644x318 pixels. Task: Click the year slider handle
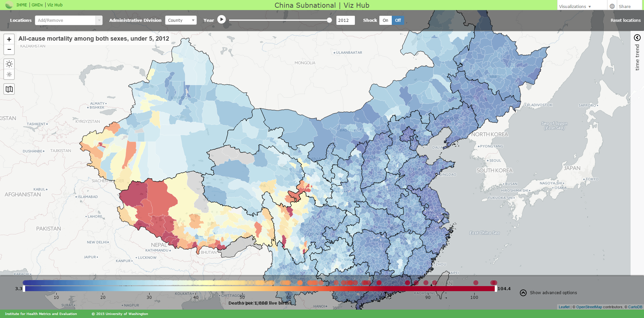point(329,20)
